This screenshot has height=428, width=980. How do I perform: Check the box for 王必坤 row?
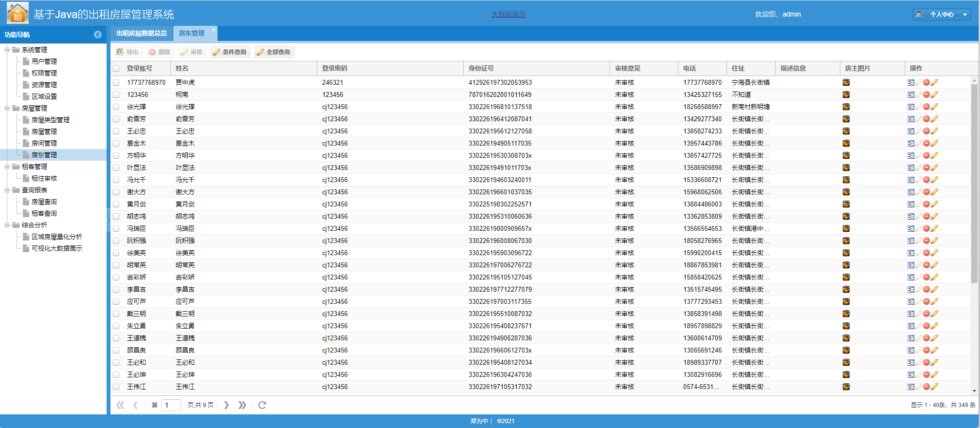tap(116, 374)
